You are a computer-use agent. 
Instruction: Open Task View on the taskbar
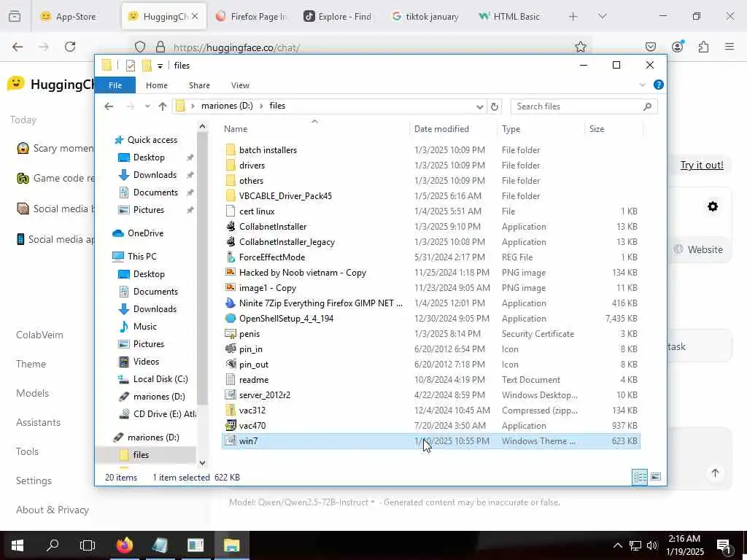[88, 545]
